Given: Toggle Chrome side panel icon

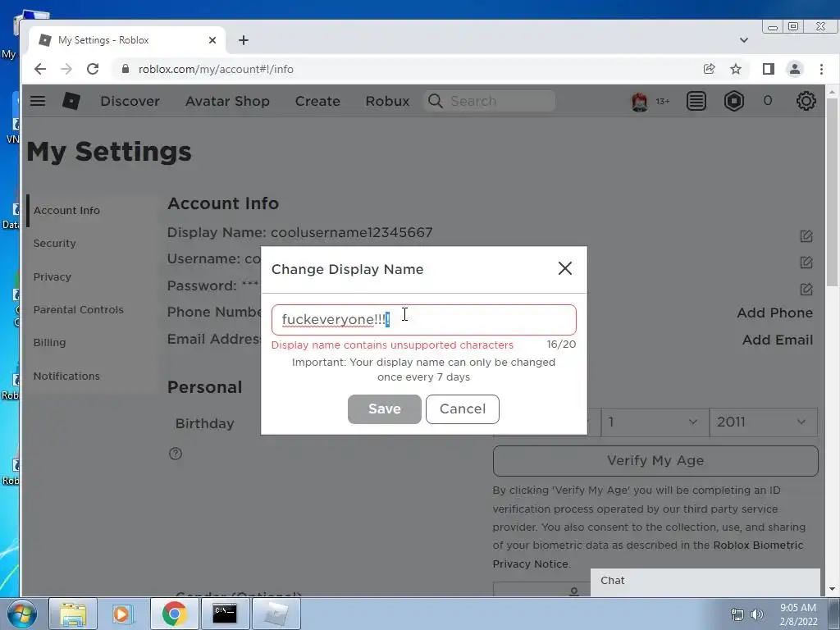Looking at the screenshot, I should (x=768, y=69).
